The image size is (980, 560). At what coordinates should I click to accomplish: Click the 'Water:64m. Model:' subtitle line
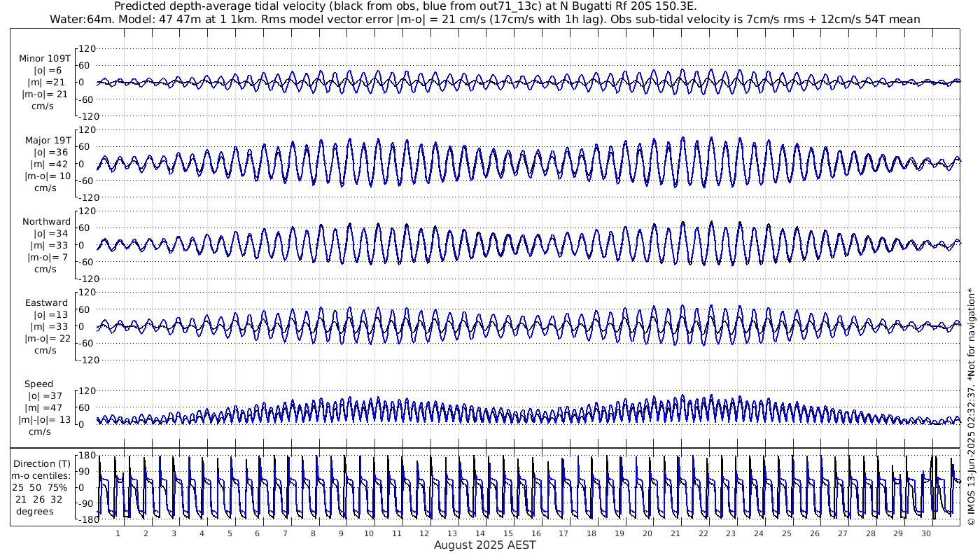click(485, 19)
